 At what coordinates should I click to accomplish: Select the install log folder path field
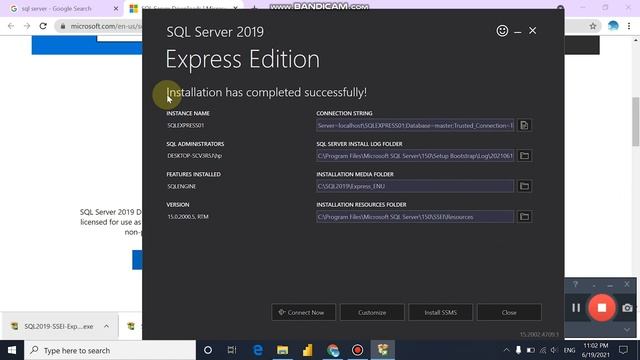tap(415, 156)
